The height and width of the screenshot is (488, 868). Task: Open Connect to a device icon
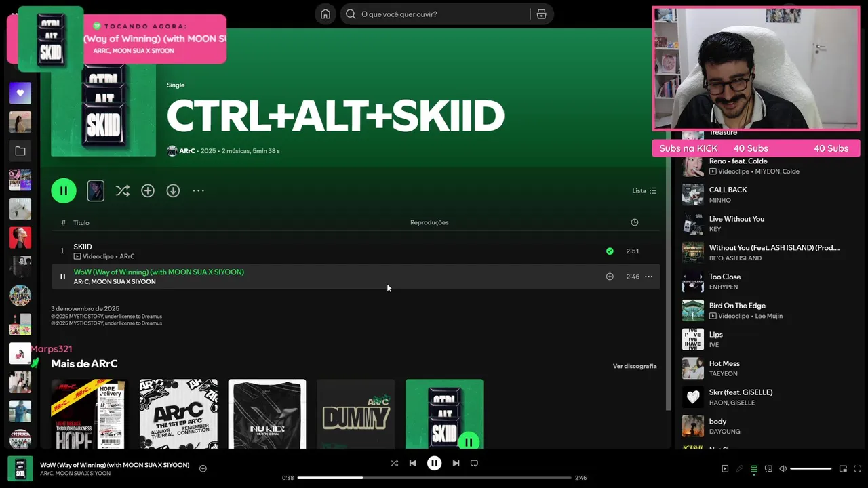tap(768, 468)
